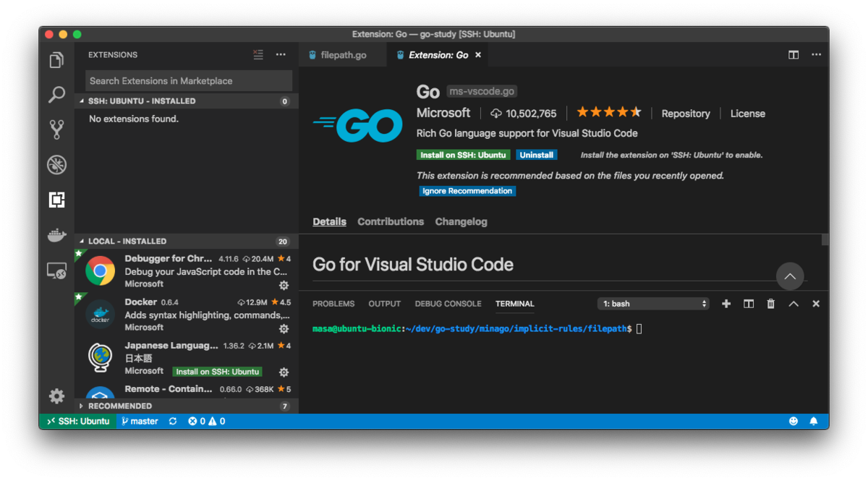Click the SSH: Ubuntu remote indicator
868x481 pixels.
77,421
